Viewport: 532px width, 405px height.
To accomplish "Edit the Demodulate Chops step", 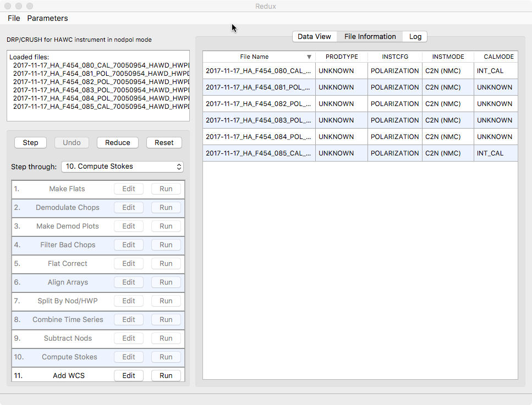I will click(129, 207).
